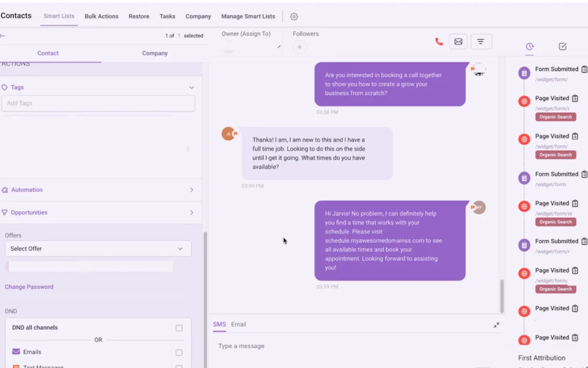This screenshot has height=368, width=588.
Task: Click the last Organic Search badge
Action: point(555,289)
